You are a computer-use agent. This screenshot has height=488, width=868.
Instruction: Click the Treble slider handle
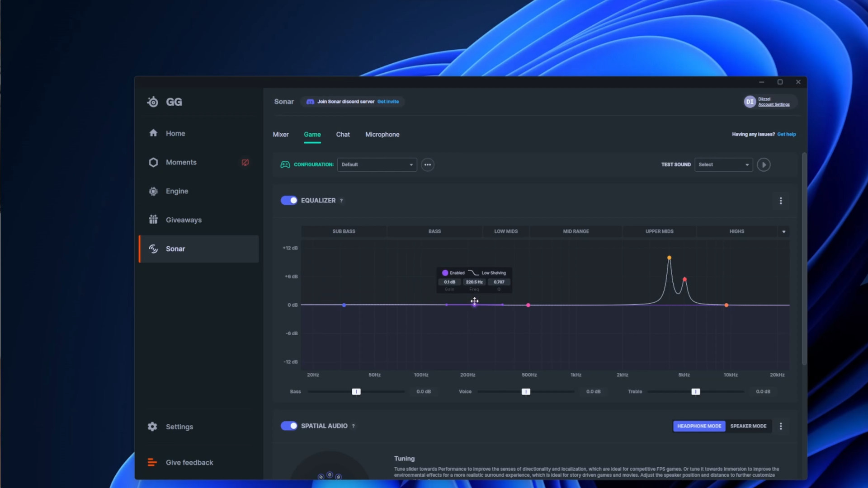click(x=696, y=392)
